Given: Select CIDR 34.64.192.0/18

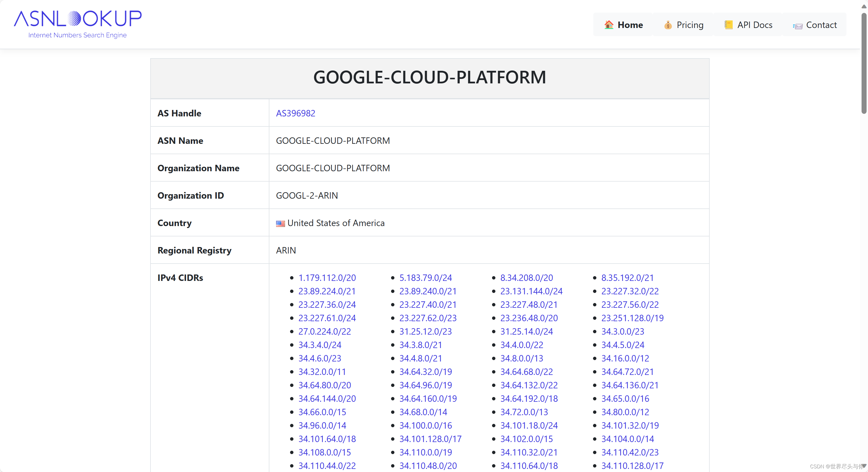Looking at the screenshot, I should click(x=529, y=399).
